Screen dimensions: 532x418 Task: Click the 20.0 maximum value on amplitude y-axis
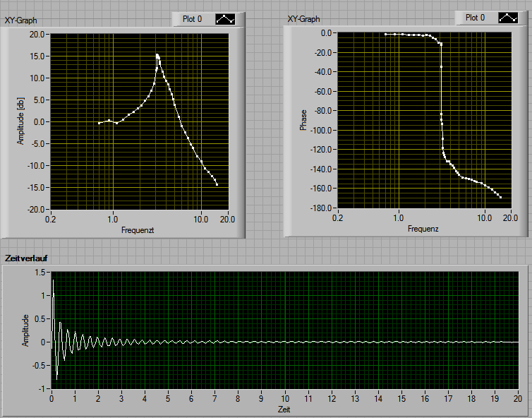pos(37,35)
